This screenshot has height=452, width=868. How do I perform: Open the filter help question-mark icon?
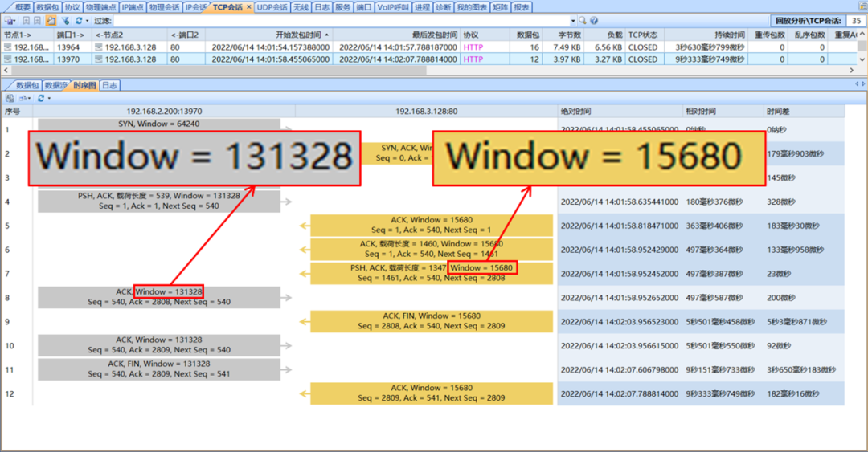pyautogui.click(x=594, y=20)
